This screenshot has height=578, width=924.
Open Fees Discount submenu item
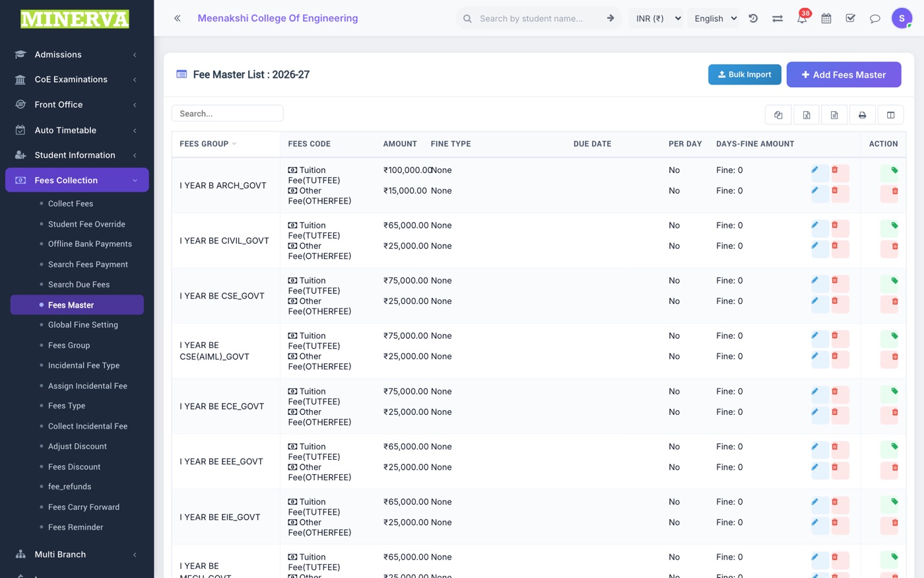point(74,467)
